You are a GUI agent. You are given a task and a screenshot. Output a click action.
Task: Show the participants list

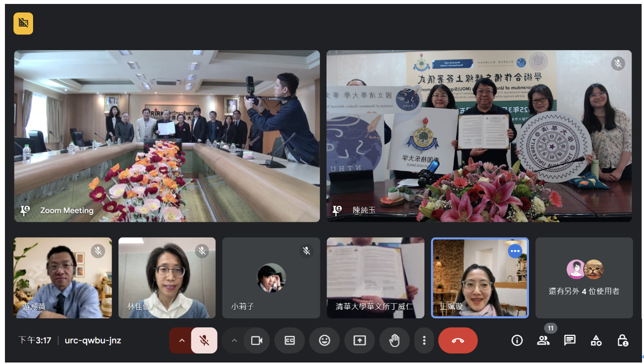point(543,340)
